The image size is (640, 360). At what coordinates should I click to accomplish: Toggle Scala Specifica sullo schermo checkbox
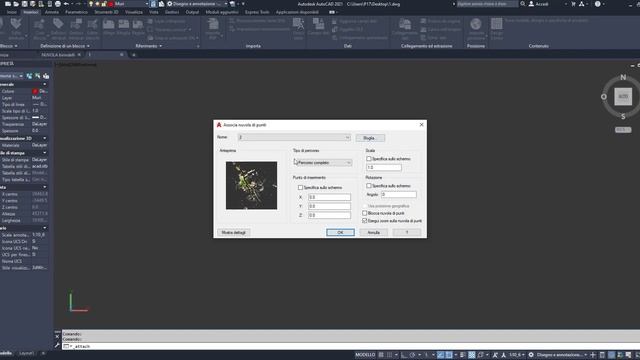(369, 158)
